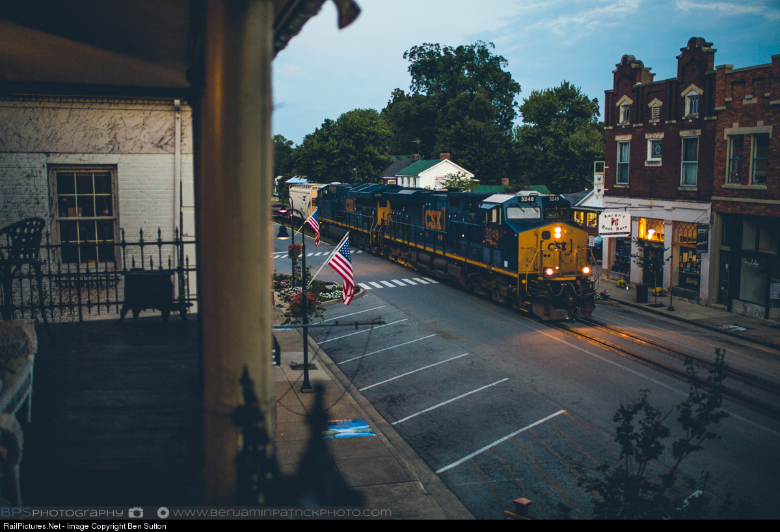
Task: Click the 3248 number board above windshield
Action: point(527,199)
